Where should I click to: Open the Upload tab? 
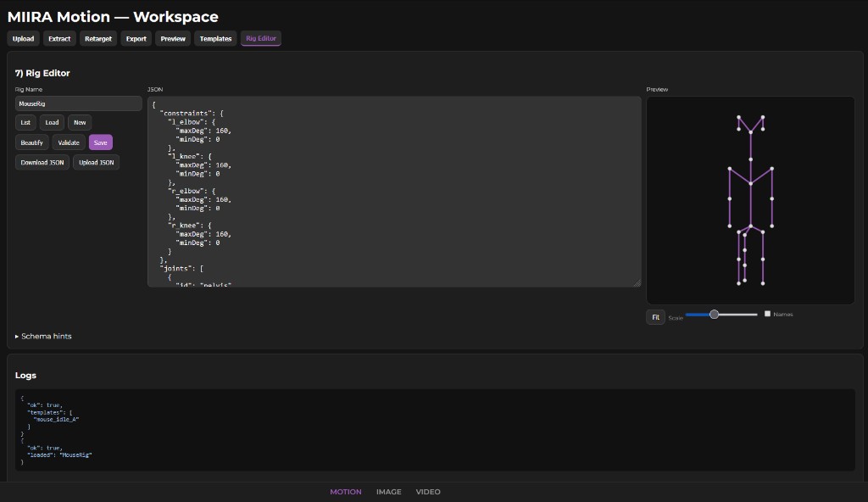pyautogui.click(x=23, y=39)
